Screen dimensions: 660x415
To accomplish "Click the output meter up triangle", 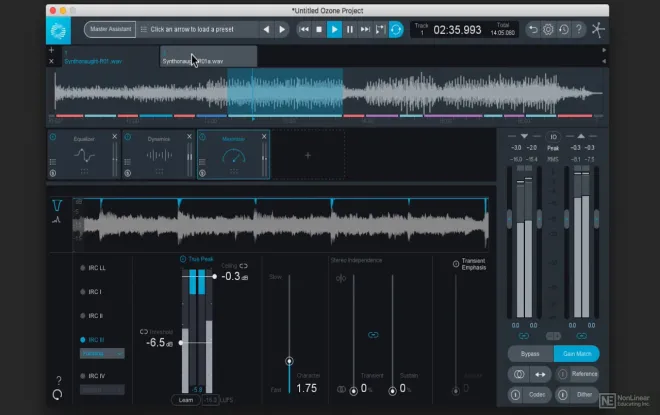I will pos(581,136).
